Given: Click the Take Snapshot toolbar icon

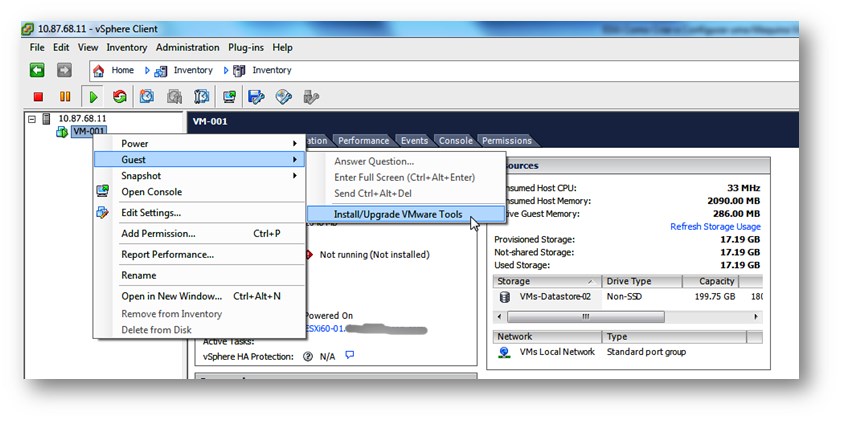Looking at the screenshot, I should (147, 97).
